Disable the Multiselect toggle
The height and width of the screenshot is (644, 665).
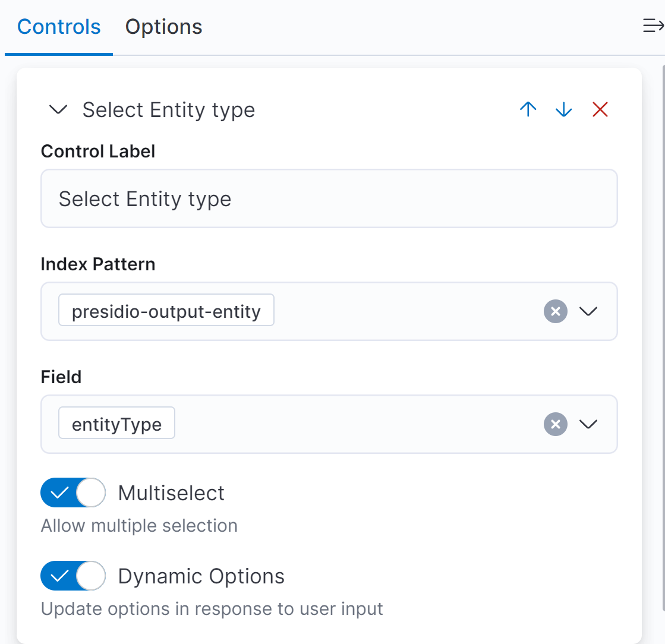(73, 493)
